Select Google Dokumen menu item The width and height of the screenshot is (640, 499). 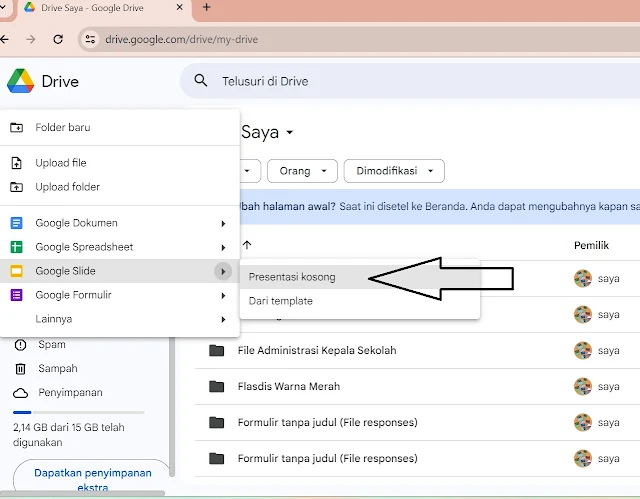pos(120,223)
